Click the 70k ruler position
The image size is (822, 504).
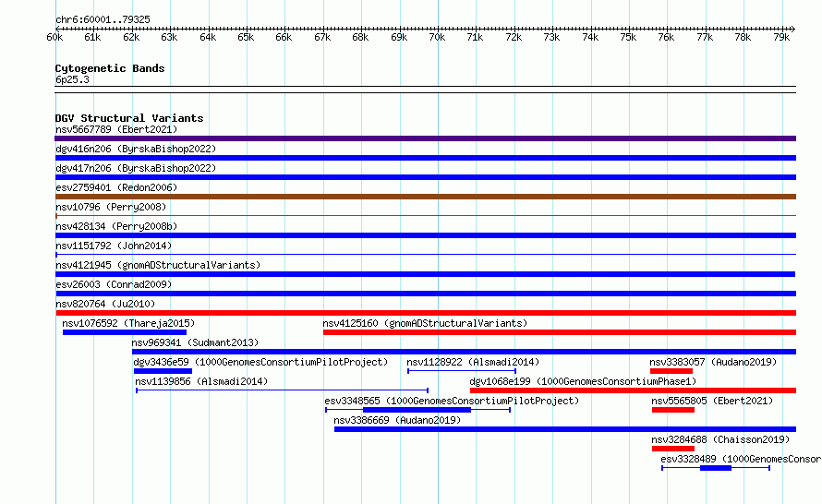coord(437,37)
